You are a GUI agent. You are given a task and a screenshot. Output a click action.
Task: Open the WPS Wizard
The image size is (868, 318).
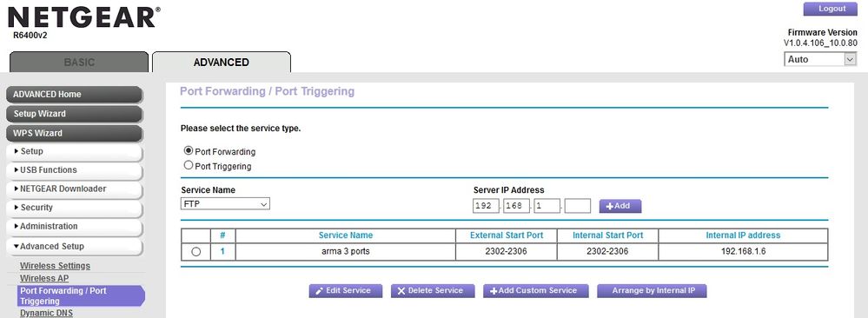tap(74, 133)
